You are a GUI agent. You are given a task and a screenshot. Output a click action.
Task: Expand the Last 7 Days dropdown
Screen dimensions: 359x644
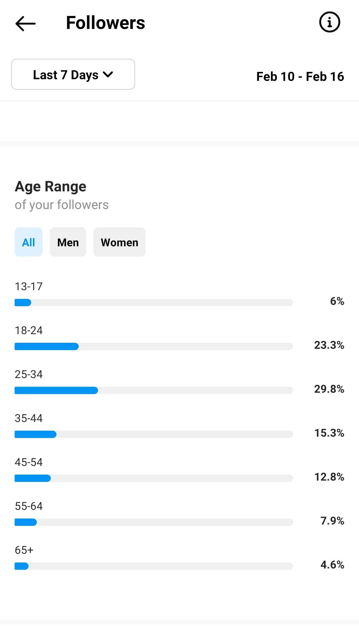pos(73,74)
